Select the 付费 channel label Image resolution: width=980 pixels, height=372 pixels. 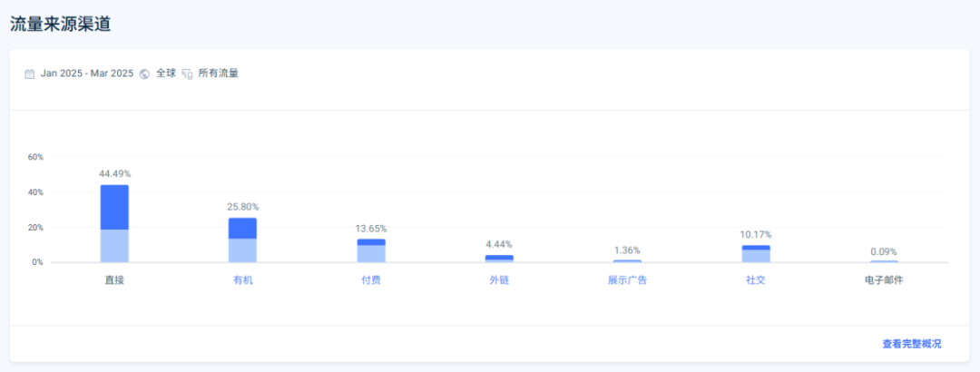coord(371,280)
